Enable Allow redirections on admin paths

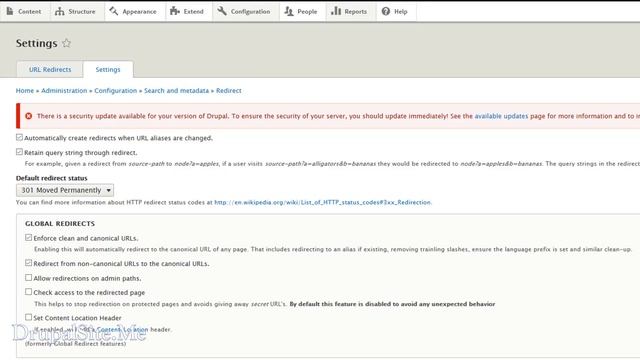(x=28, y=278)
